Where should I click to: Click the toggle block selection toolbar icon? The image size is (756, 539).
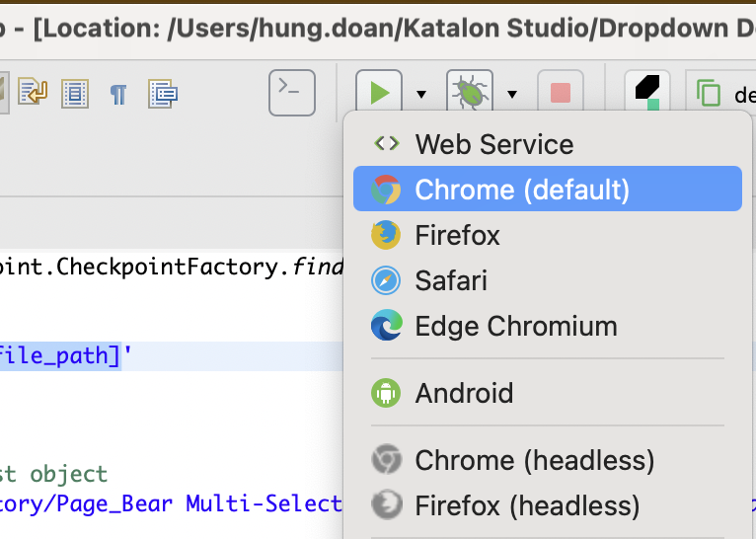pos(75,95)
